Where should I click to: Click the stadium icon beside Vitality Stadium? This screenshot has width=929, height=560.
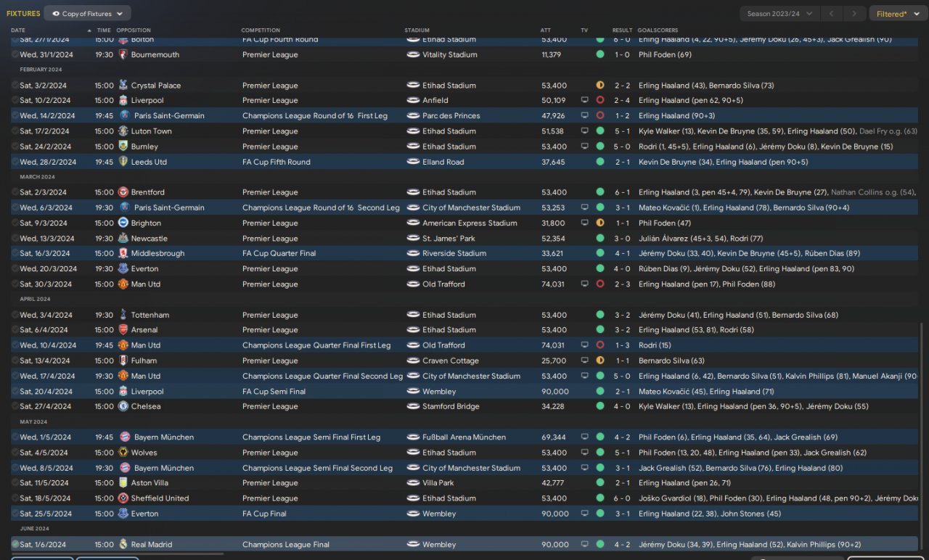click(x=413, y=54)
